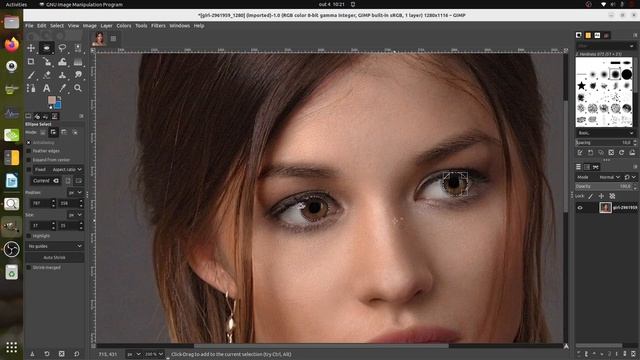Toggle visibility eye of the girl layer
Screen dimensions: 640x360
(580, 208)
